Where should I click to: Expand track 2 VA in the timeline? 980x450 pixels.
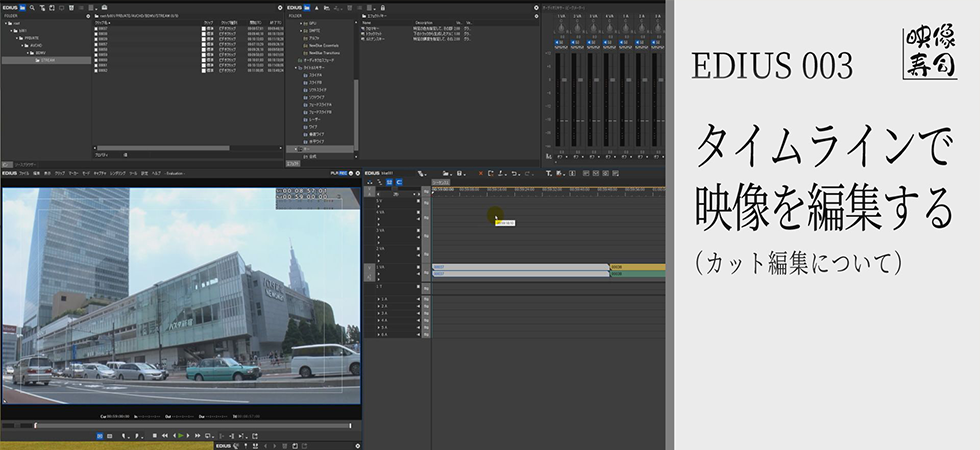379,256
